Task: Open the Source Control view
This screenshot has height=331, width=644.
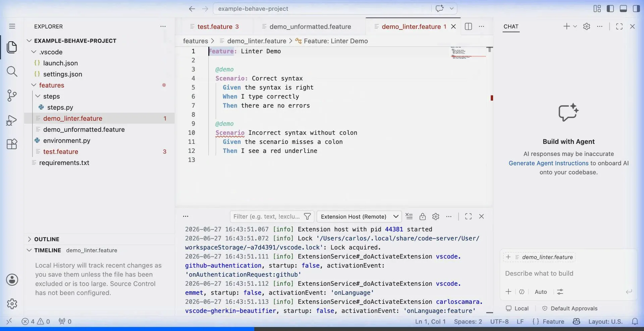Action: pyautogui.click(x=12, y=96)
